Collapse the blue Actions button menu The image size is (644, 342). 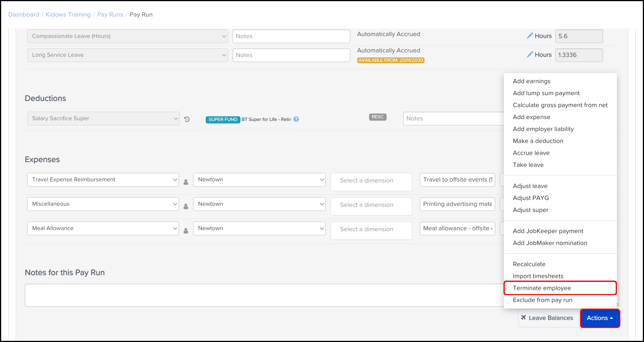tap(599, 318)
